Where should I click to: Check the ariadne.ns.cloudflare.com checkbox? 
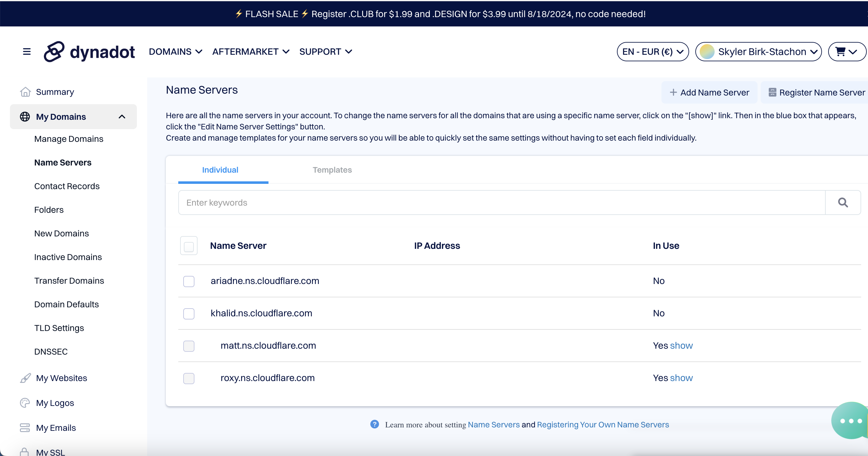coord(189,281)
